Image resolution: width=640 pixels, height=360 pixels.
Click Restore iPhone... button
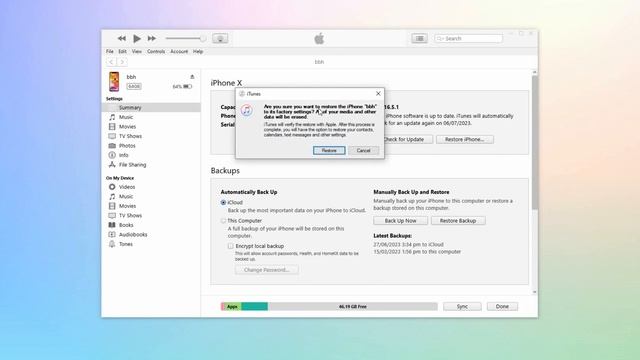click(464, 139)
